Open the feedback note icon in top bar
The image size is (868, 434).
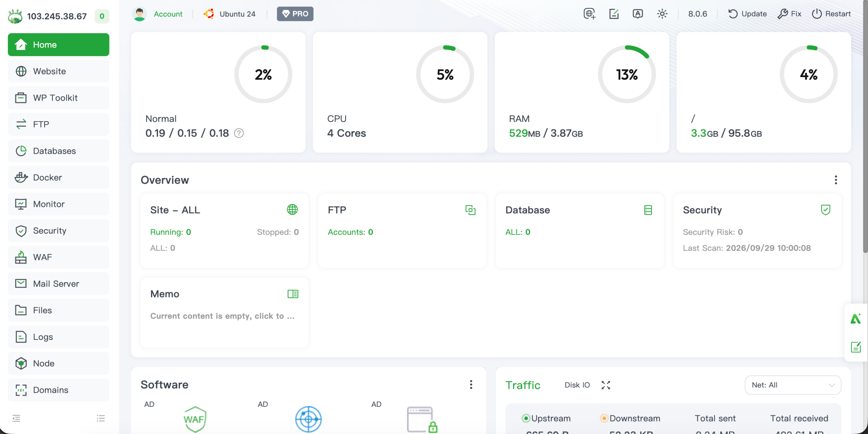[614, 14]
